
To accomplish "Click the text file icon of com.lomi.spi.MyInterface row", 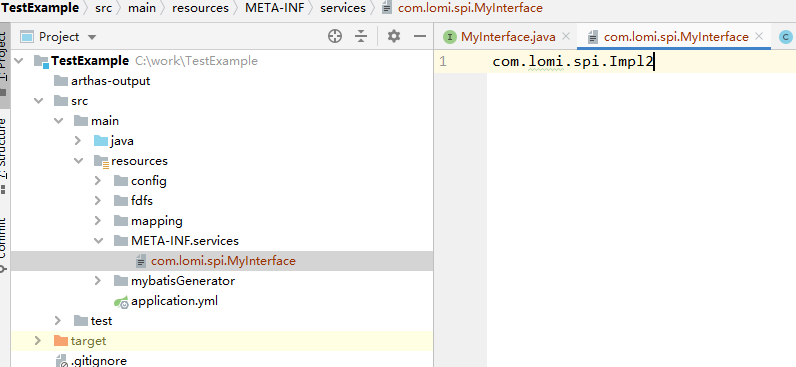I will tap(141, 261).
